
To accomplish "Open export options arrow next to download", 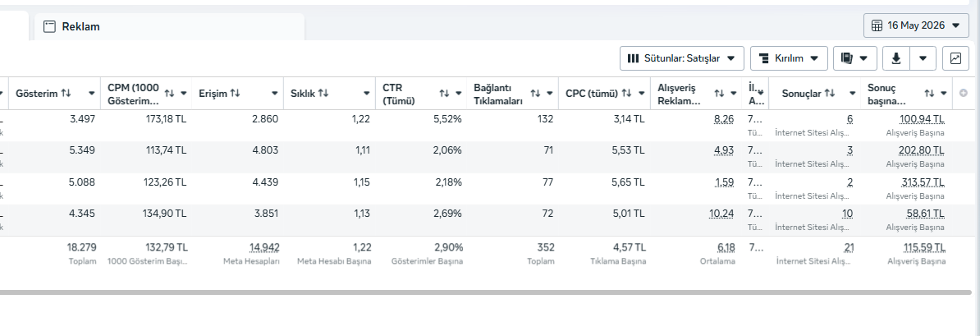I will [923, 58].
